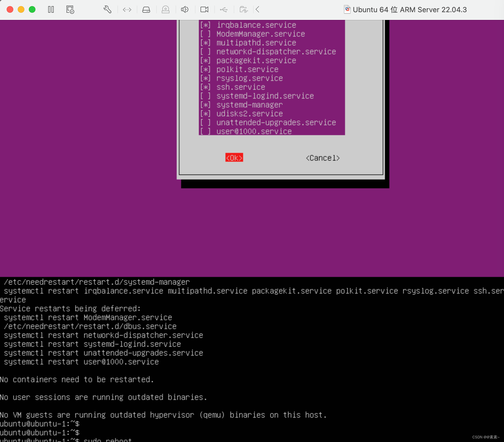The width and height of the screenshot is (504, 442).
Task: Click the '/etc/needrestart/restart.d/systemd-manager' line
Action: pos(97,282)
